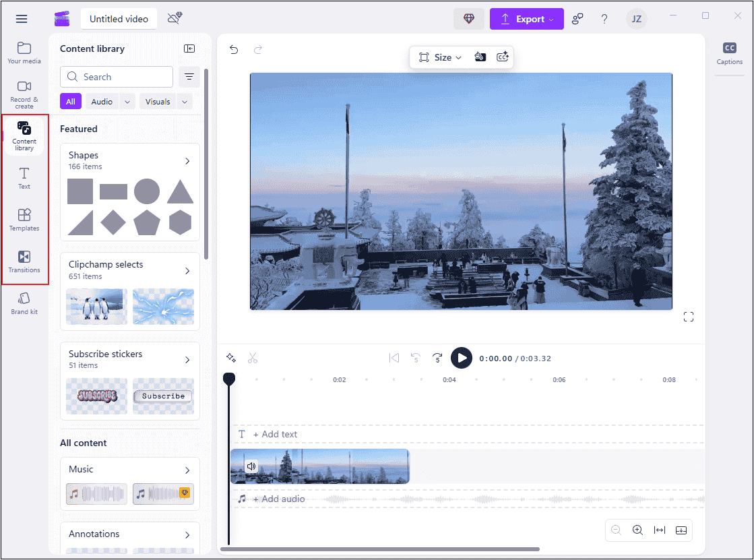
Task: Pick the hexagon shape
Action: click(181, 222)
